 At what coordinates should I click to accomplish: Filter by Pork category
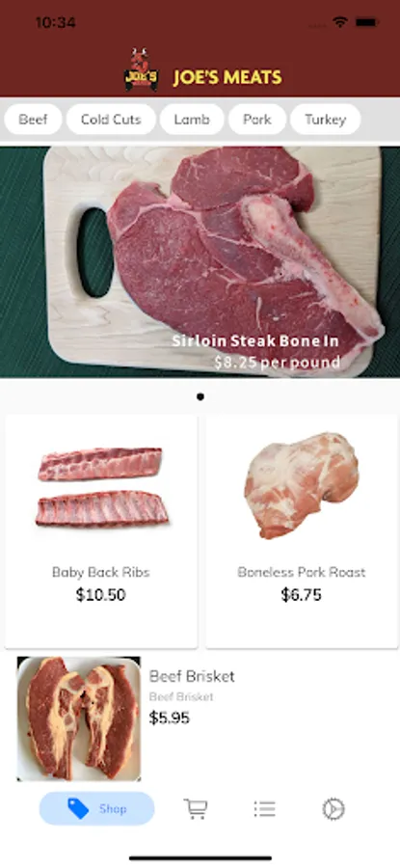(257, 119)
